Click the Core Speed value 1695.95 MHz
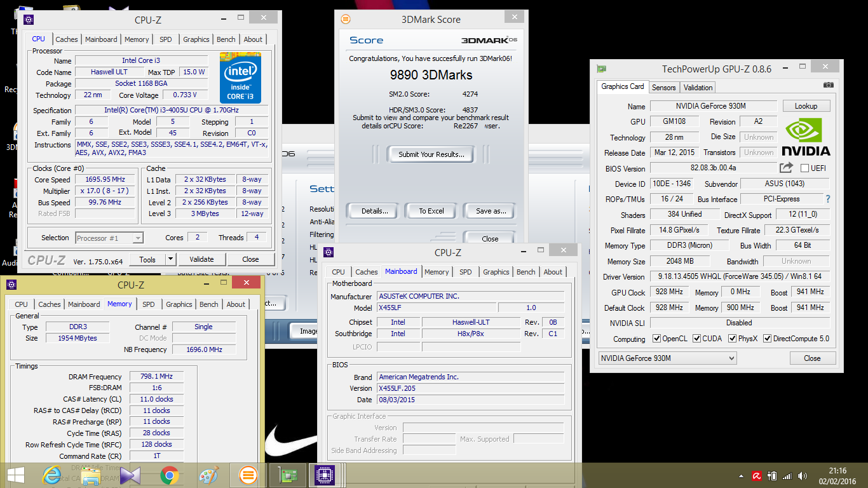The width and height of the screenshot is (868, 488). coord(105,180)
